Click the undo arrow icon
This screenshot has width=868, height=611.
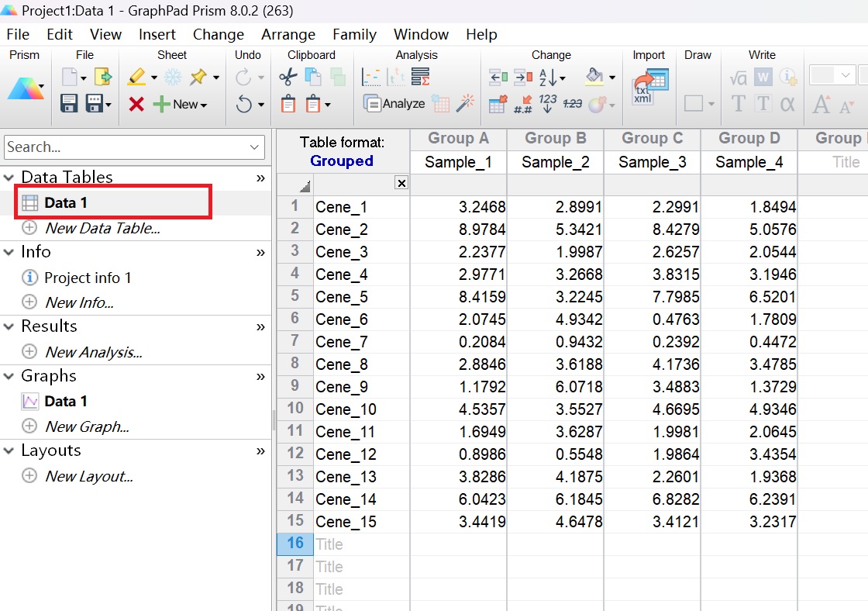click(x=245, y=104)
